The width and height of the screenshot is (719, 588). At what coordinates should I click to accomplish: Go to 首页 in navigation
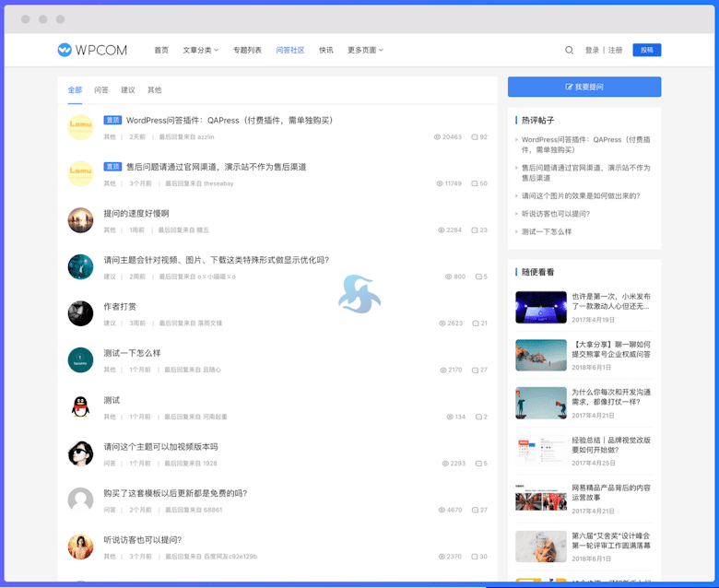[x=161, y=50]
